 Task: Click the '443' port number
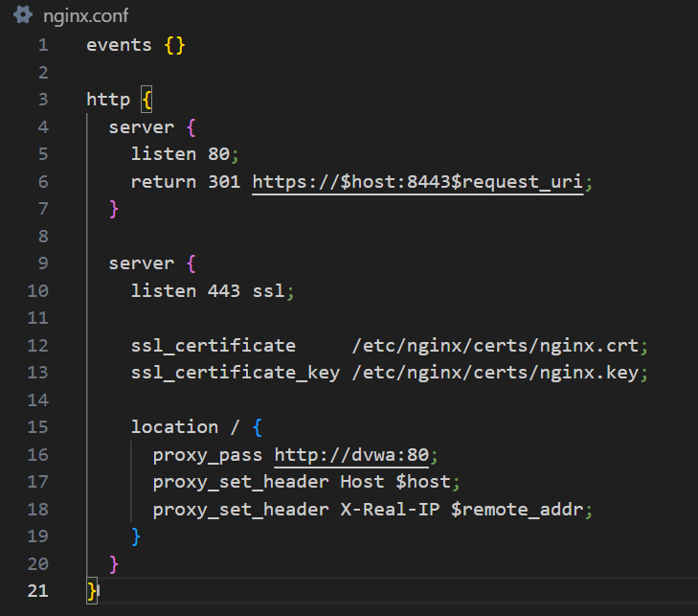point(224,291)
